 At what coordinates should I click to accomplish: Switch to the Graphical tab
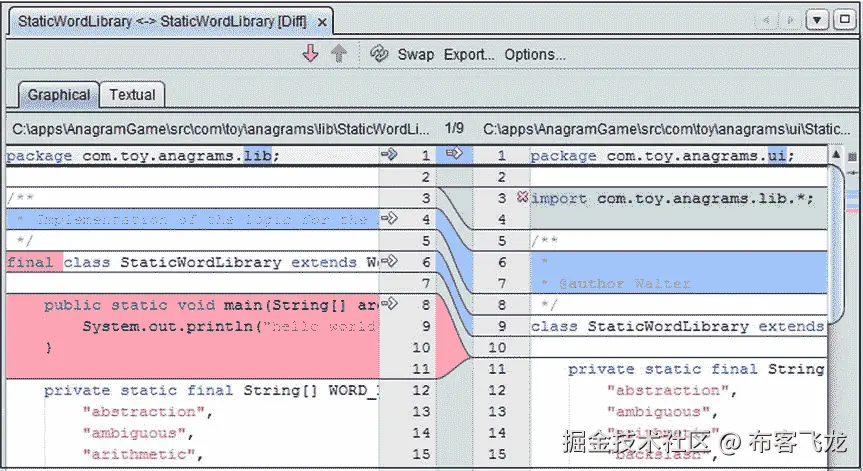coord(59,95)
